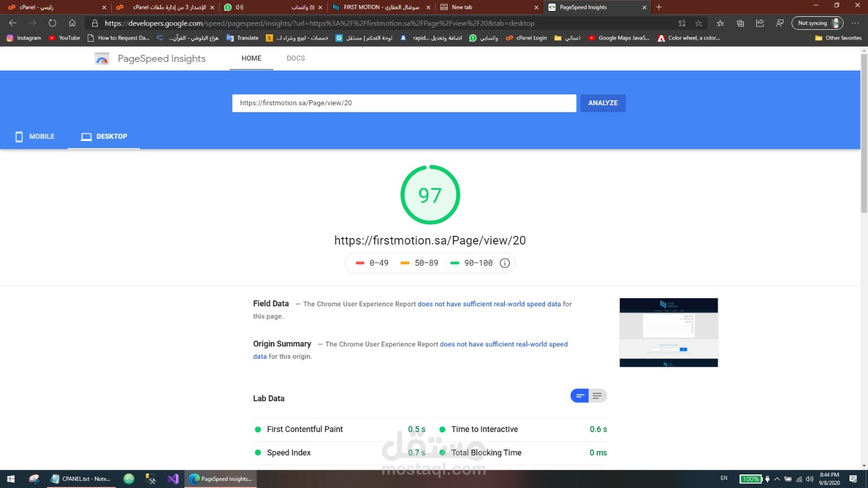
Task: Go to browser home page icon
Action: click(x=72, y=23)
